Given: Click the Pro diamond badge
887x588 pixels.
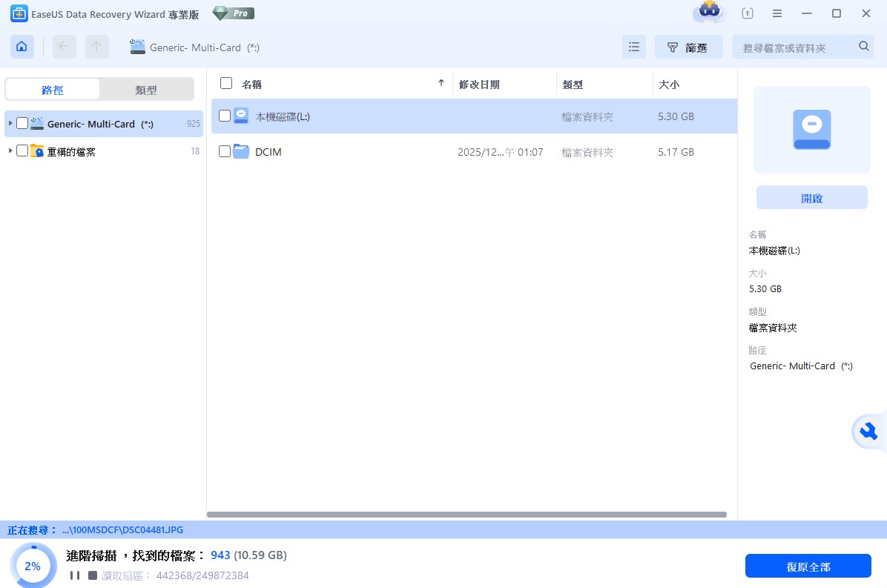Looking at the screenshot, I should click(x=233, y=13).
